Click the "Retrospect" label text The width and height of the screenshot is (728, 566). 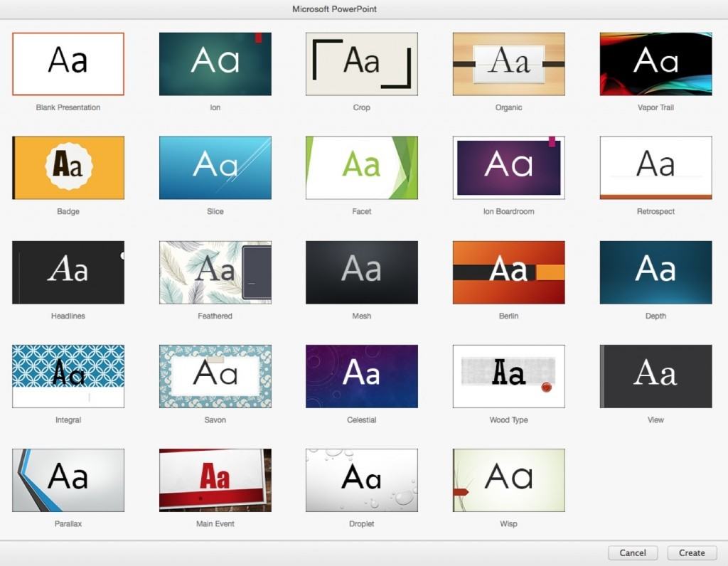coord(655,211)
